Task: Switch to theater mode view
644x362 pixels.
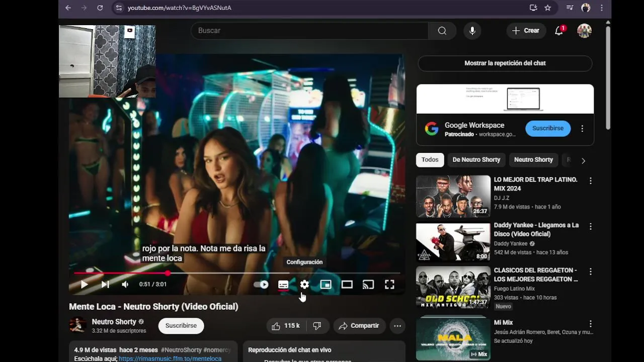Action: (347, 285)
